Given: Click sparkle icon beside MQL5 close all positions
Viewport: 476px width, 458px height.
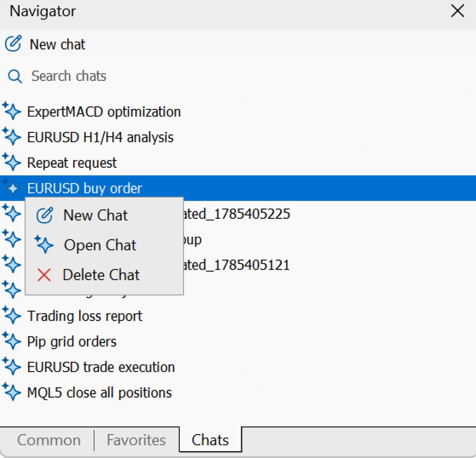Looking at the screenshot, I should tap(12, 392).
